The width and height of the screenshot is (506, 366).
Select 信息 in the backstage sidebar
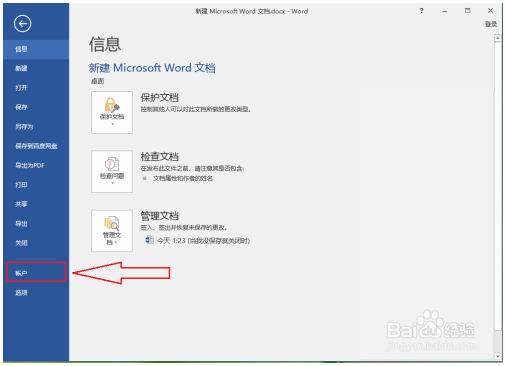pyautogui.click(x=36, y=49)
